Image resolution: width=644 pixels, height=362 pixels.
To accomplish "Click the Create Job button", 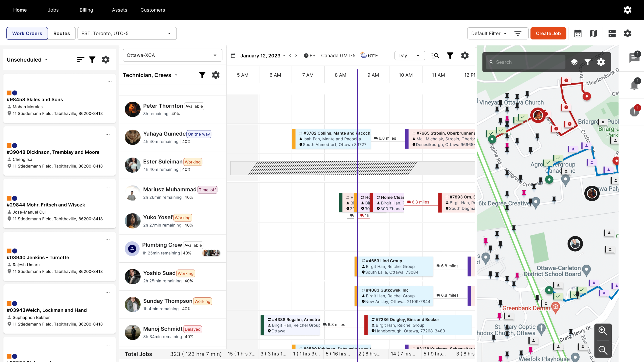I will [548, 34].
